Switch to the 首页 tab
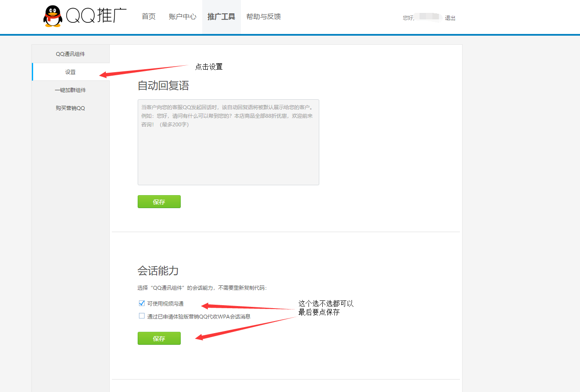This screenshot has width=580, height=392. pos(148,16)
